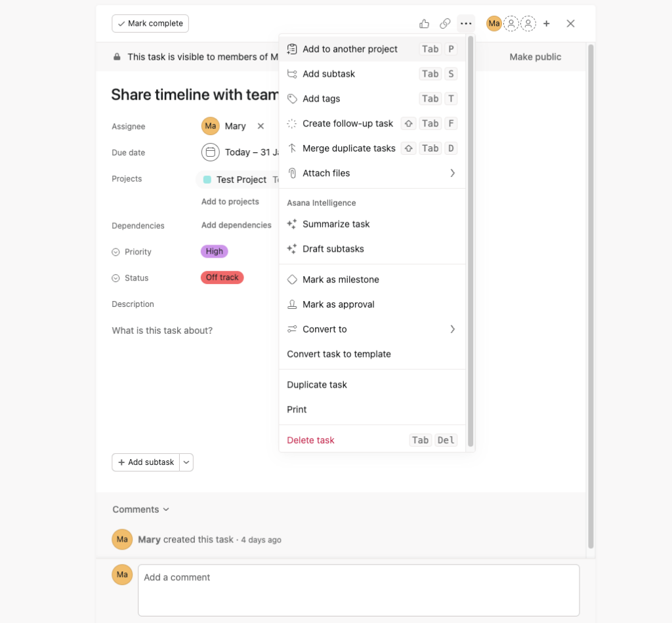The width and height of the screenshot is (672, 623).
Task: Select Delete task from the menu
Action: coord(310,439)
